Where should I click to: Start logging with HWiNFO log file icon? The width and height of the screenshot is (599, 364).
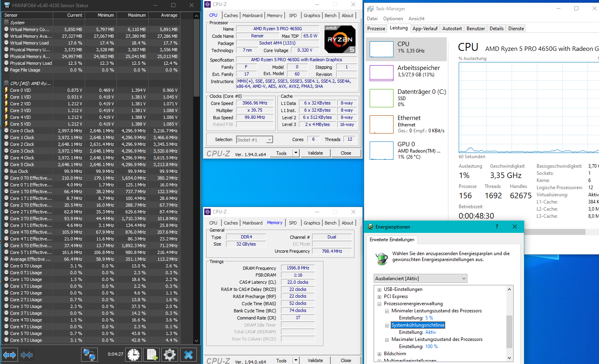pyautogui.click(x=152, y=354)
